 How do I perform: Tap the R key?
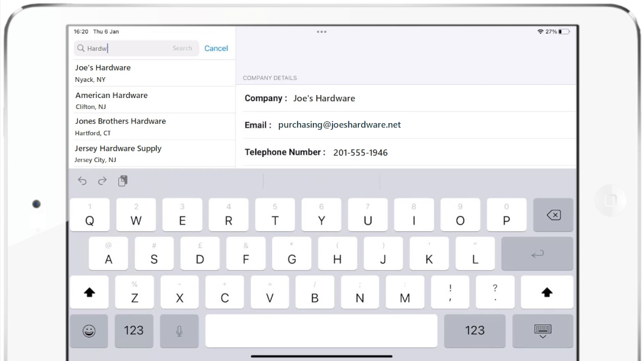228,215
